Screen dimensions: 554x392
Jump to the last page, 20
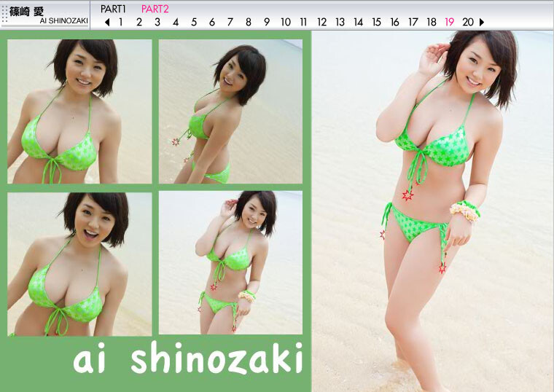tap(468, 23)
